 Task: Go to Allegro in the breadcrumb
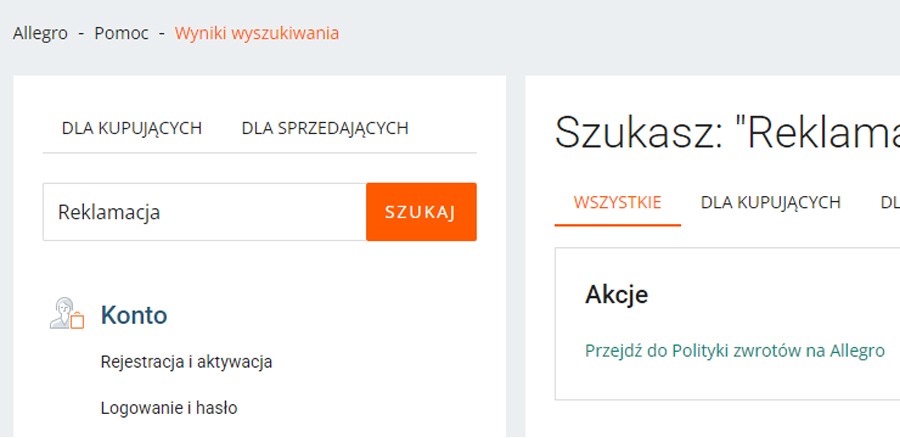coord(40,33)
